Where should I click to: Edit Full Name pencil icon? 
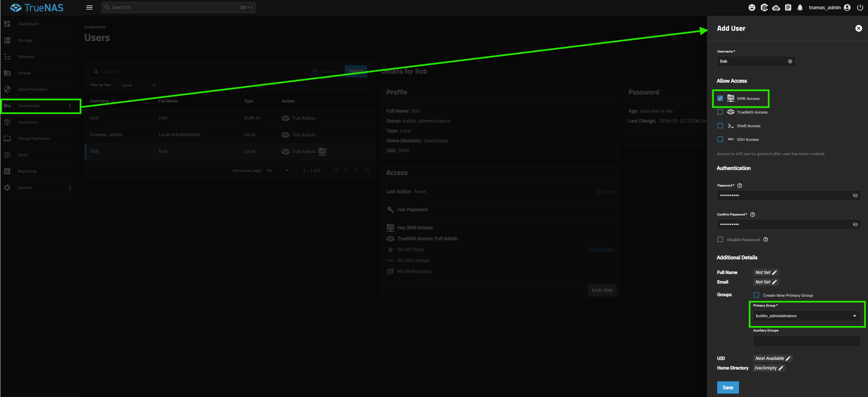[x=774, y=273]
